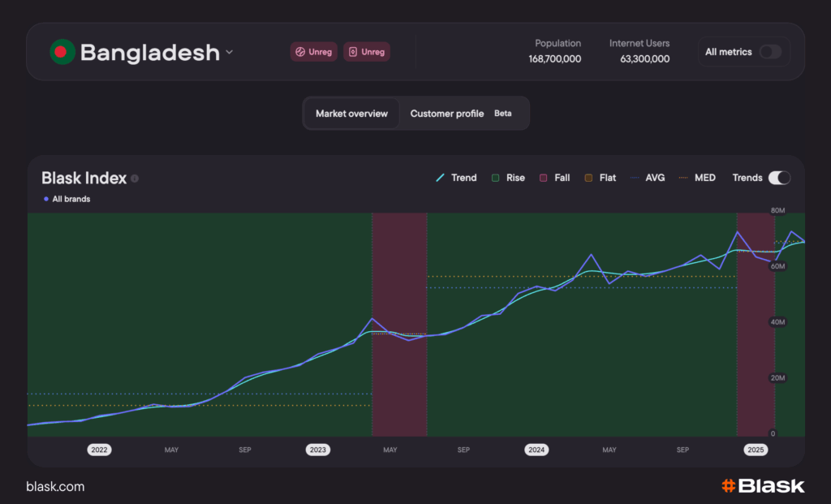Viewport: 831px width, 504px height.
Task: Select the 2024 year label on axis
Action: (x=536, y=450)
